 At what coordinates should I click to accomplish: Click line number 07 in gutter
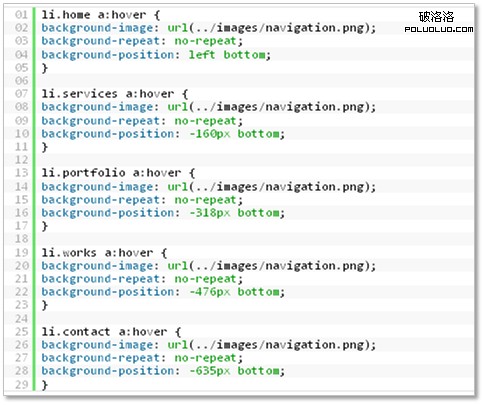click(22, 94)
